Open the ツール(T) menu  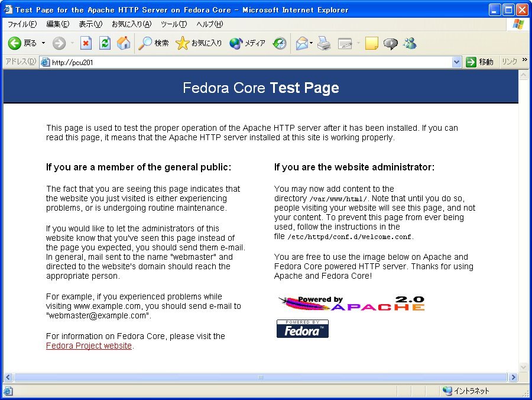point(174,24)
